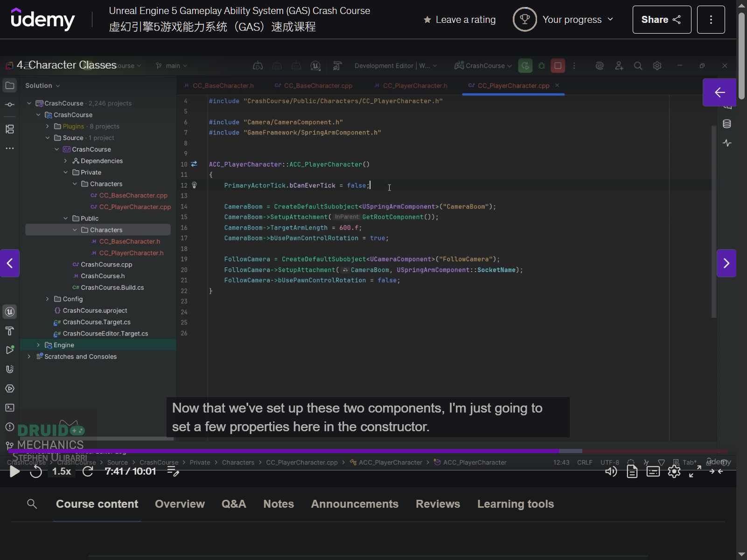Open the three-dot more options menu
The image size is (747, 560).
(x=711, y=20)
